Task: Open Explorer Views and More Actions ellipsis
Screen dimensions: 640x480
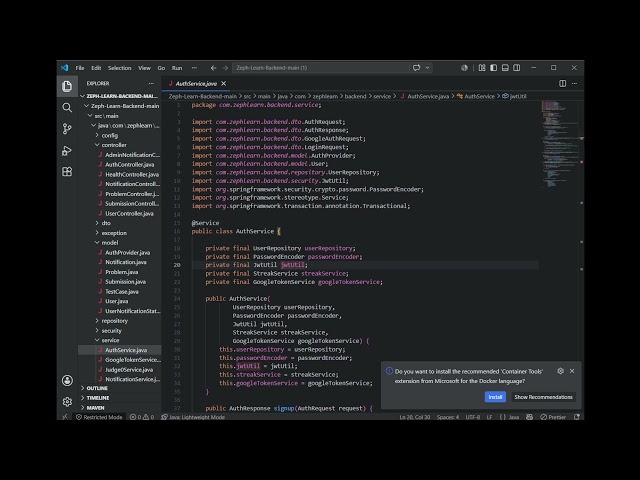Action: coord(151,83)
